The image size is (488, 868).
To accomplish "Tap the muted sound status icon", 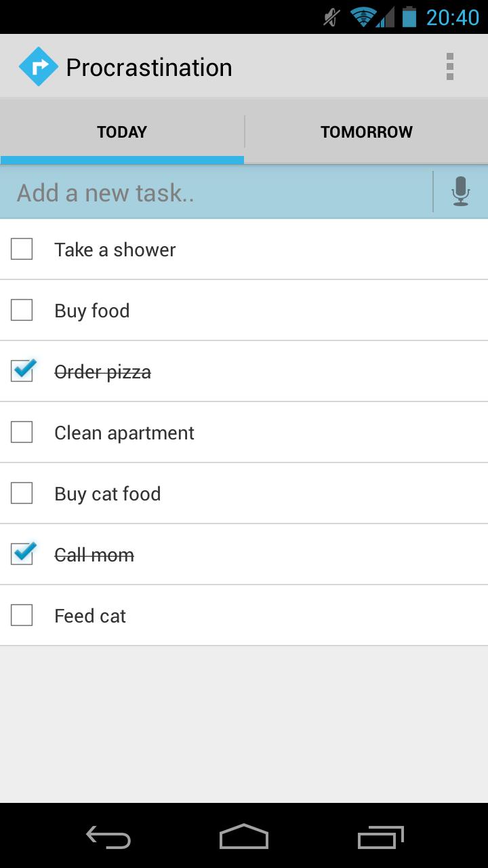I will tap(331, 17).
